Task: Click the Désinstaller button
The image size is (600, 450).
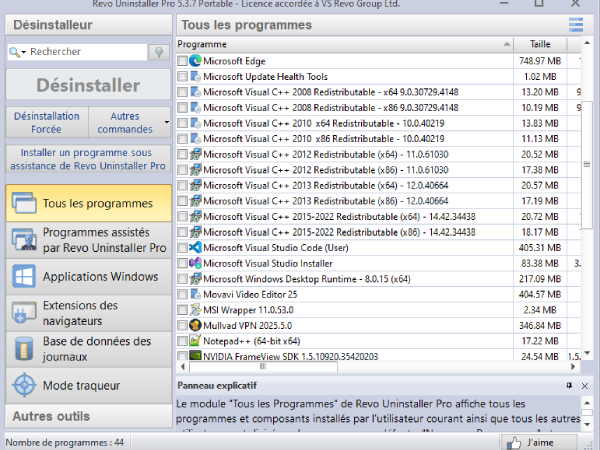Action: point(88,85)
